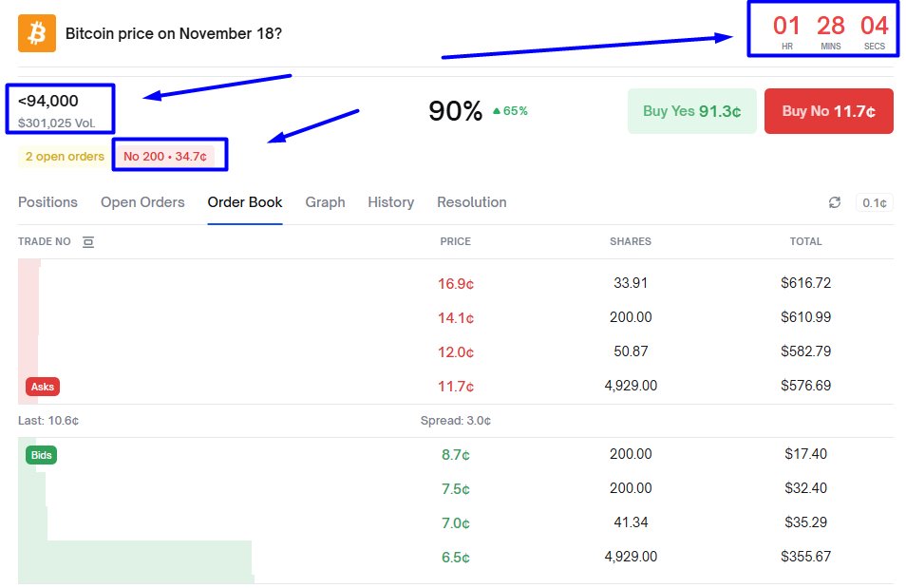Click the red Asks label
The image size is (906, 588).
pos(42,387)
